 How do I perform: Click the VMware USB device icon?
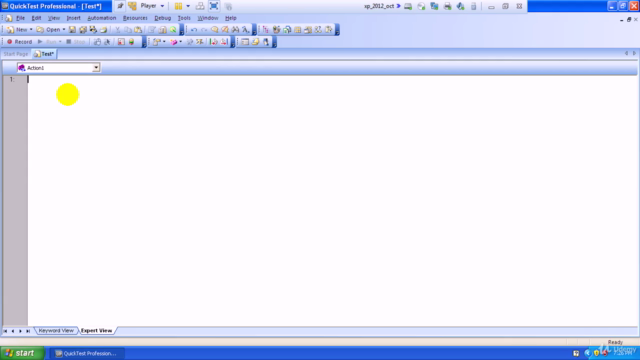coord(473,6)
